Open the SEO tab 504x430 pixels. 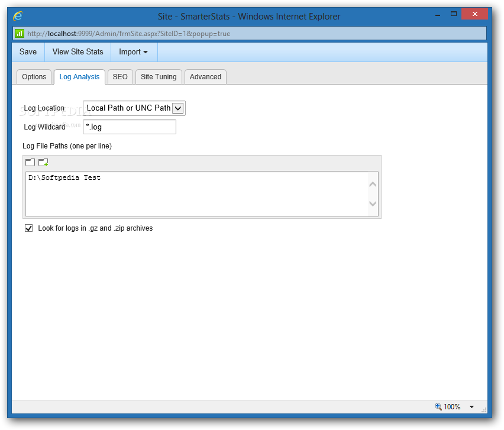[x=120, y=77]
